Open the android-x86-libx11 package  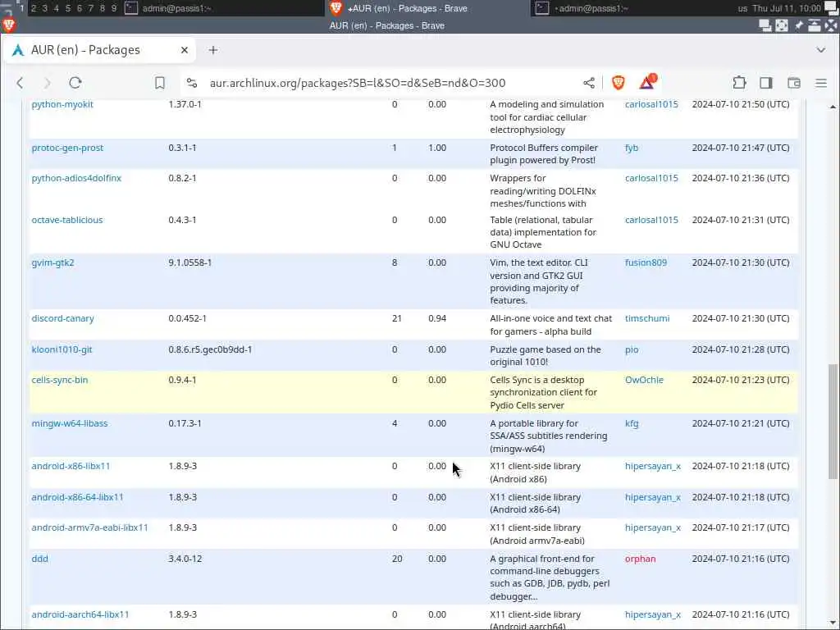coord(71,467)
